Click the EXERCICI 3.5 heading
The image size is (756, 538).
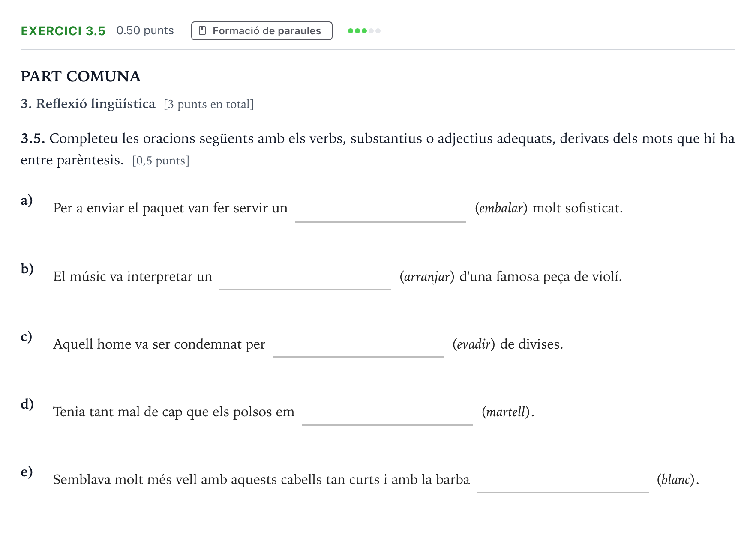coord(63,31)
